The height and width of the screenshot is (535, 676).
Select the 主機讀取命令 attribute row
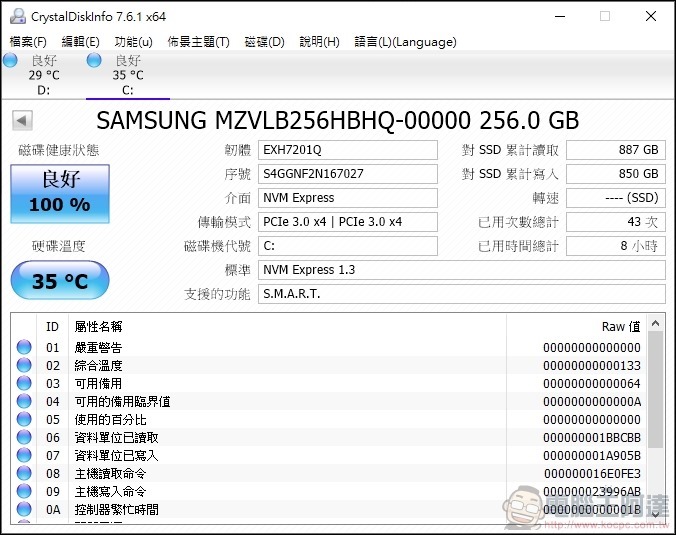click(329, 474)
